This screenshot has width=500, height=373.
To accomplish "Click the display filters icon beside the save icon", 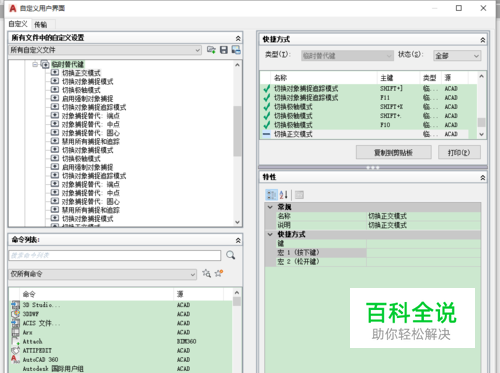I will pos(236,50).
